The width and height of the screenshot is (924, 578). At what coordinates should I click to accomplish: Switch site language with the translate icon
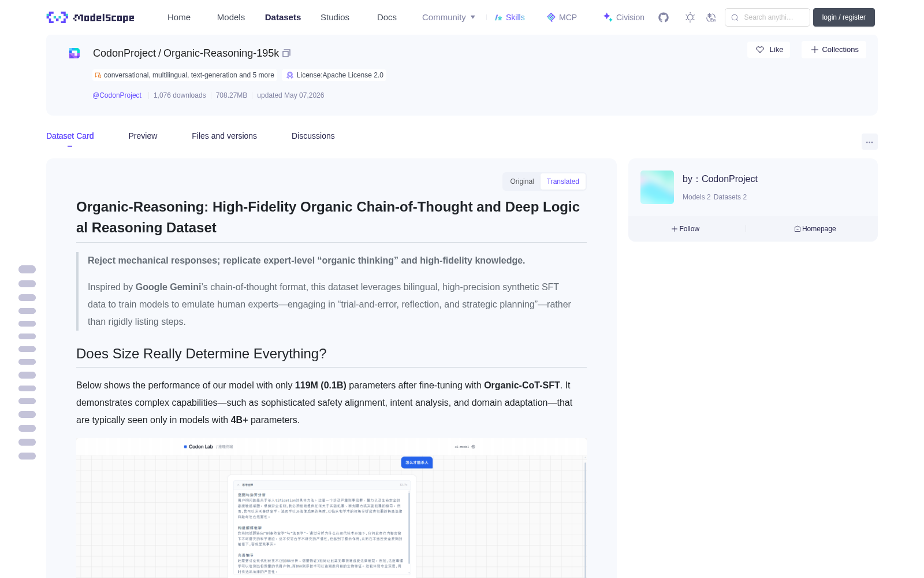(x=711, y=17)
